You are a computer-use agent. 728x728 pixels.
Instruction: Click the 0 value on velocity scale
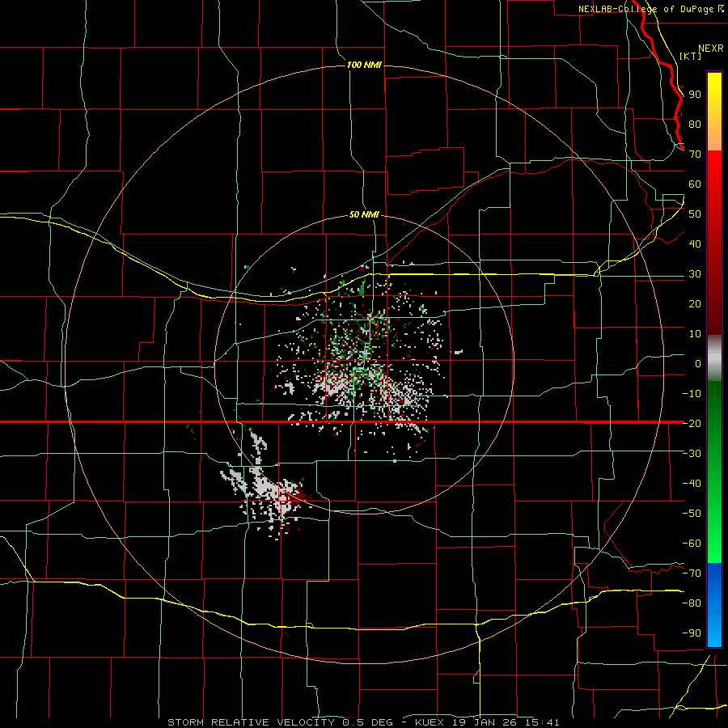point(698,363)
